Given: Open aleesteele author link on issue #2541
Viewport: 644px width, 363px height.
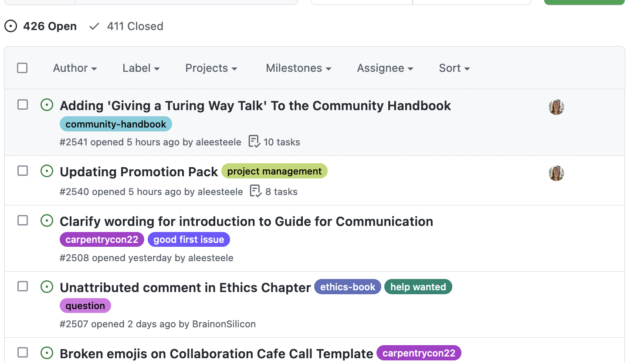Looking at the screenshot, I should [218, 142].
